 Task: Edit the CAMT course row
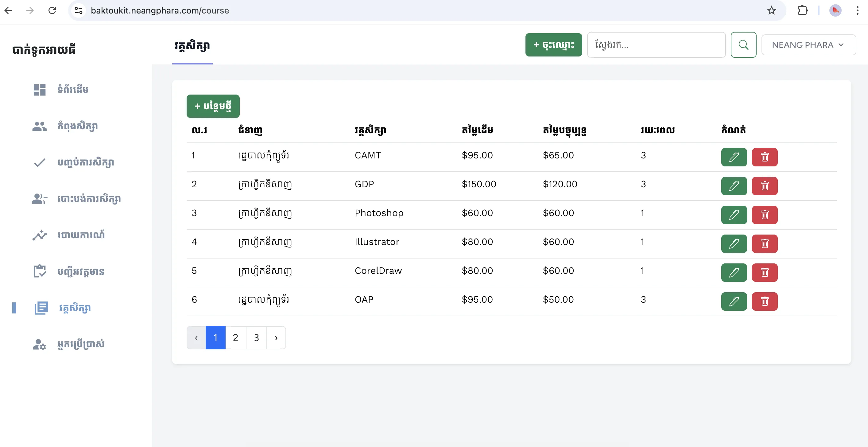734,157
